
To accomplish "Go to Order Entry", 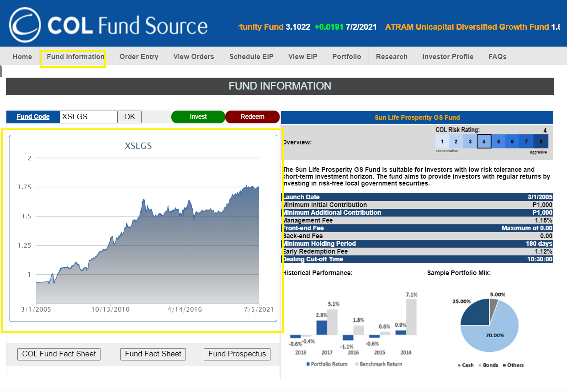I will pyautogui.click(x=139, y=57).
